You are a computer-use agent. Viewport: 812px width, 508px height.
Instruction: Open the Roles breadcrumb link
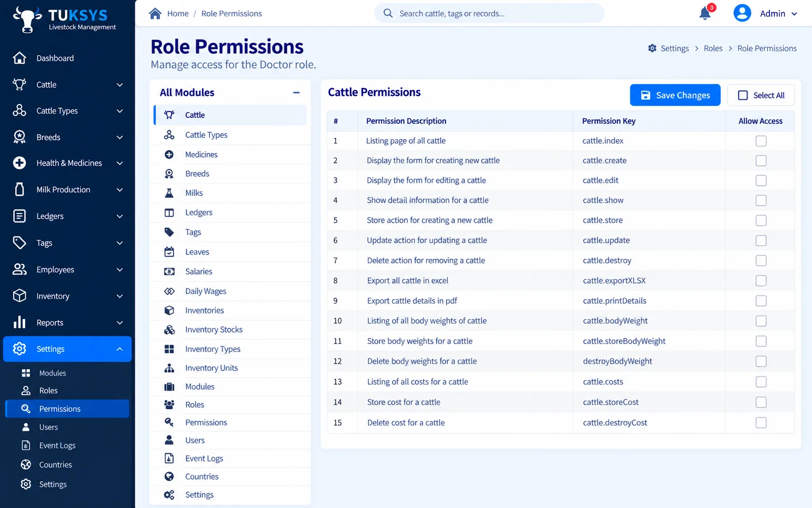(713, 48)
